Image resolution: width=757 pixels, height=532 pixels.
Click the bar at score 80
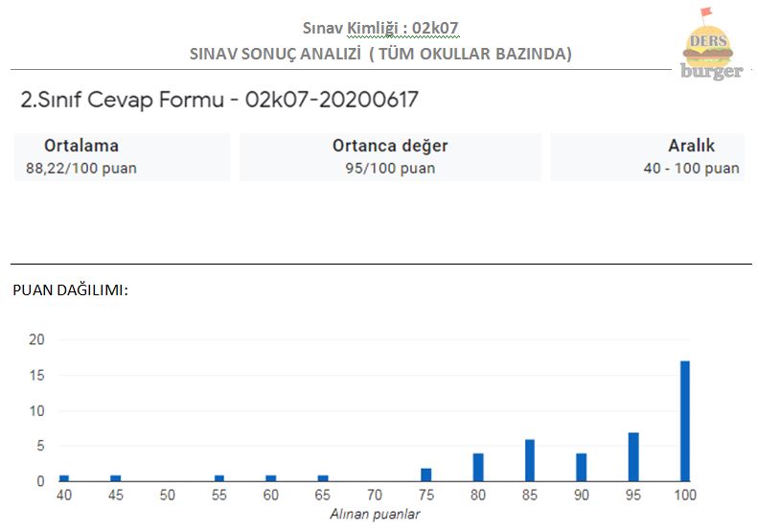pos(477,467)
